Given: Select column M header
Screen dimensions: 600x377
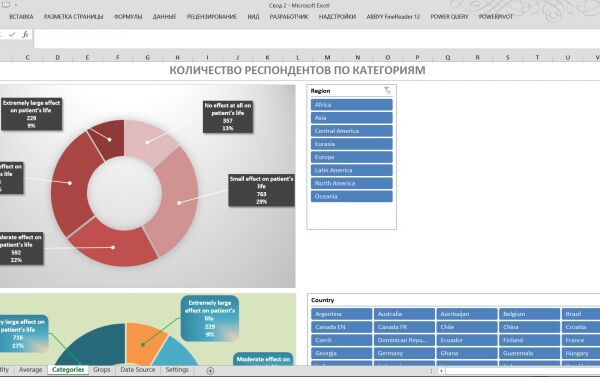Looking at the screenshot, I should (328, 57).
